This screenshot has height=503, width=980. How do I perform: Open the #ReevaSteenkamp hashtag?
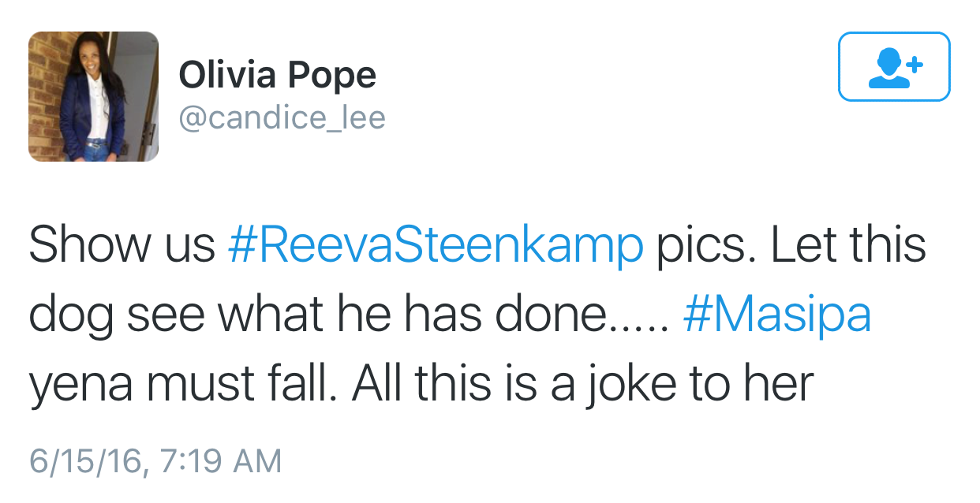tap(435, 244)
